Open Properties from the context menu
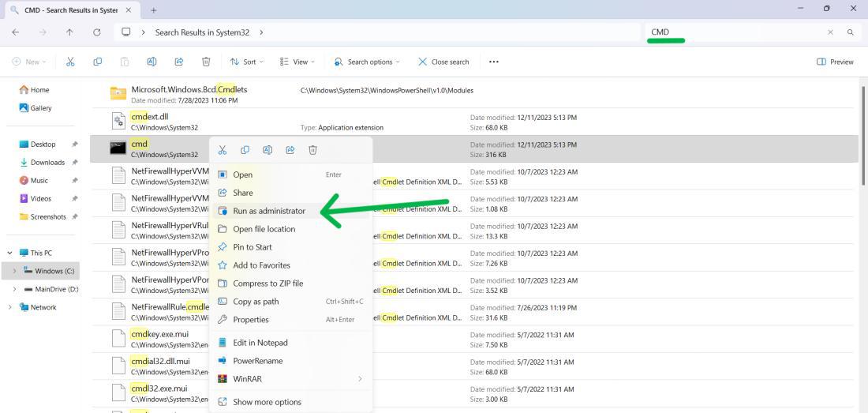868x413 pixels. coord(290,320)
